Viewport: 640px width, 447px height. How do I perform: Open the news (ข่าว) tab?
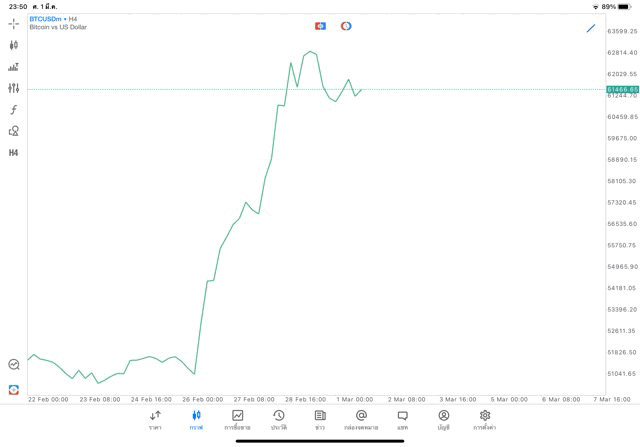pyautogui.click(x=320, y=419)
